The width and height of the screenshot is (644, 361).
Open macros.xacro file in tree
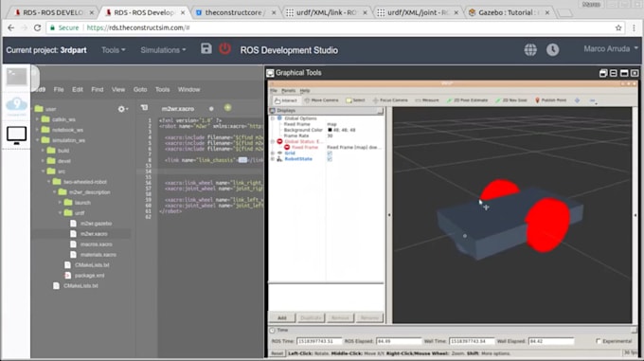point(96,244)
